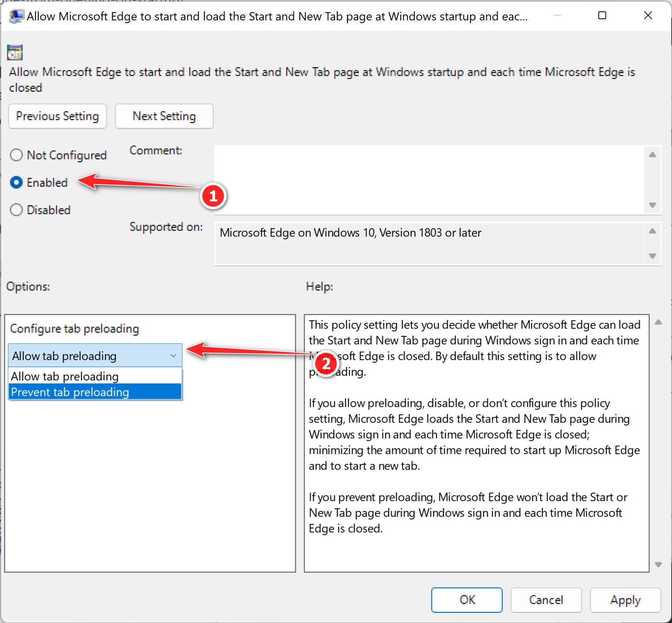This screenshot has width=672, height=623.
Task: Click the Help paragraph starting 'If you allow preloading'
Action: pos(474,434)
